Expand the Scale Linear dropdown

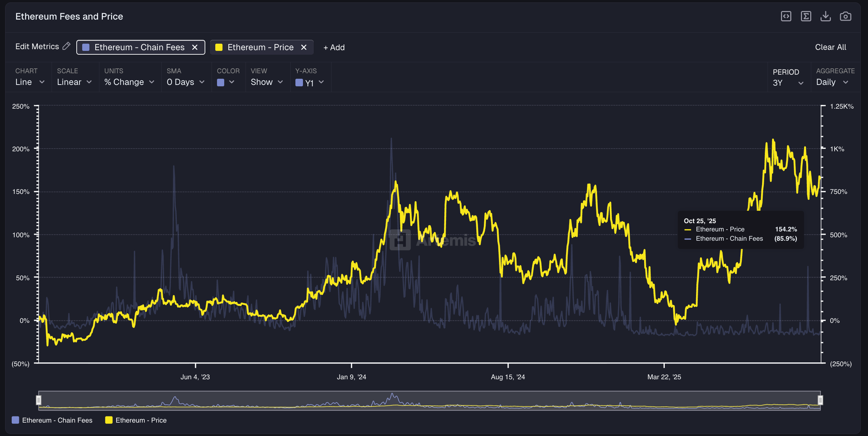coord(74,82)
